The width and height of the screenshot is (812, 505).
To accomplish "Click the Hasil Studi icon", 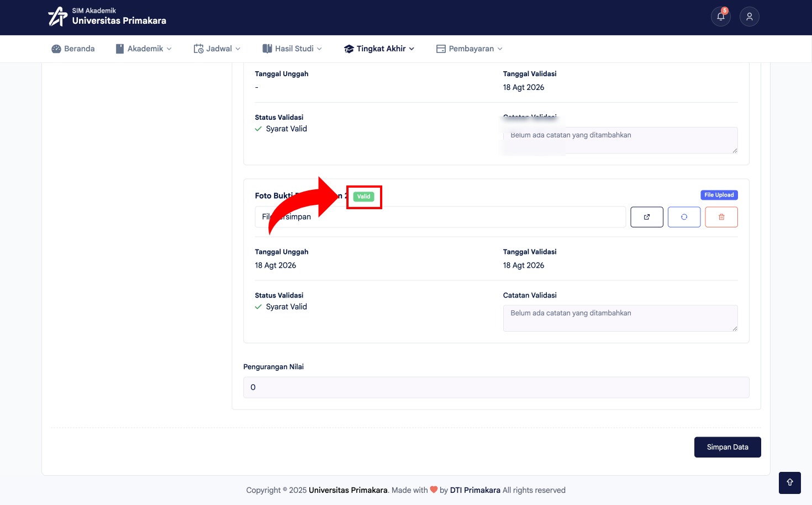I will coord(267,49).
